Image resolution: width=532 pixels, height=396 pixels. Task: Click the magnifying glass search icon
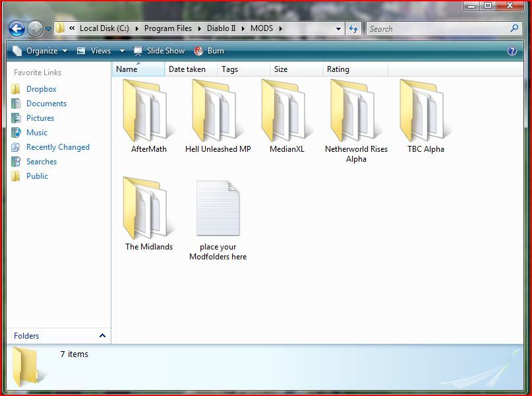coord(514,28)
